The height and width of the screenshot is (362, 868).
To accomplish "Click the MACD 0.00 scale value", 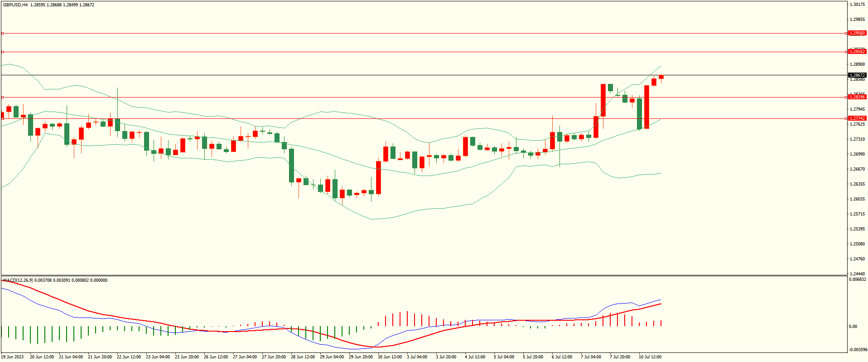I will (853, 327).
